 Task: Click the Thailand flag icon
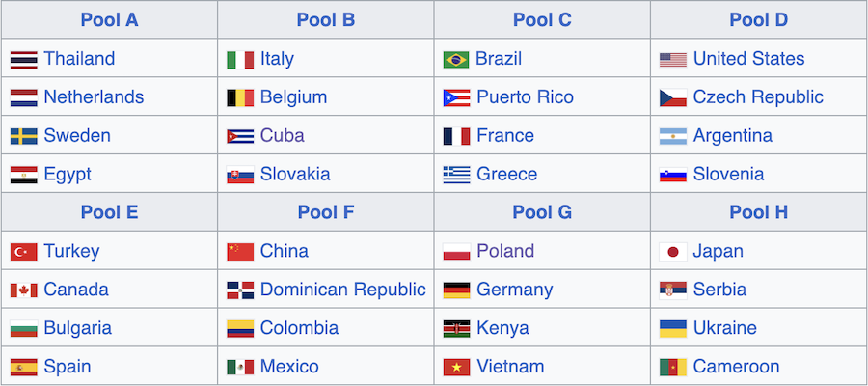coord(24,59)
